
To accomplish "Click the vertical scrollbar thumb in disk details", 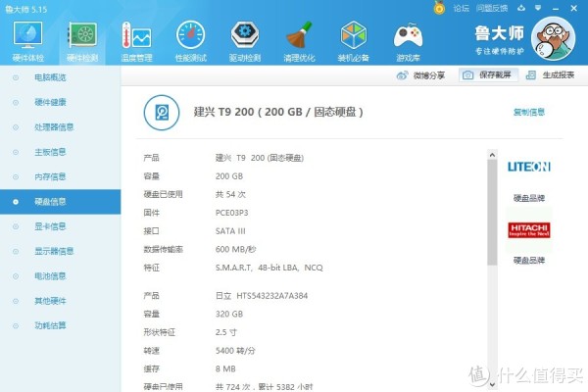I will tap(492, 213).
